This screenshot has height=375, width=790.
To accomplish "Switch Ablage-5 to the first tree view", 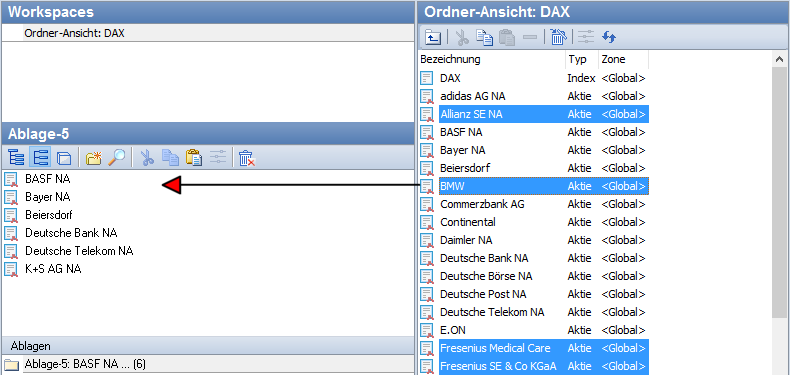I will 17,158.
